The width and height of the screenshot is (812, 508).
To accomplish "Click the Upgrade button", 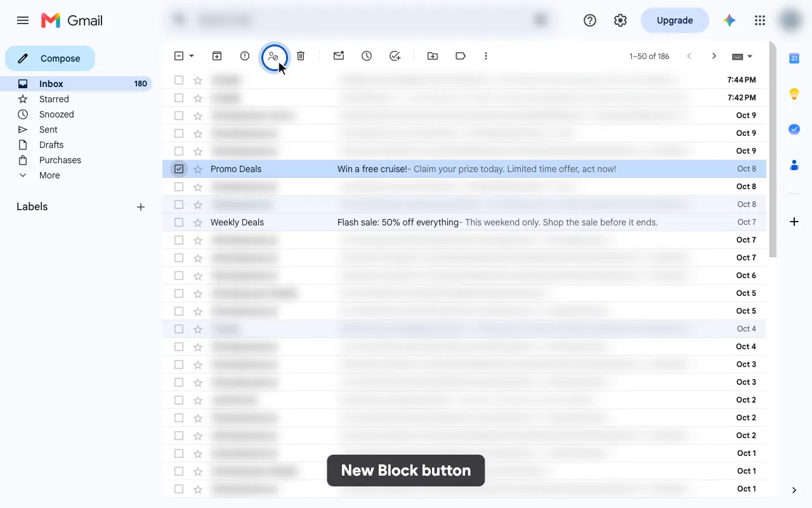I will point(675,20).
